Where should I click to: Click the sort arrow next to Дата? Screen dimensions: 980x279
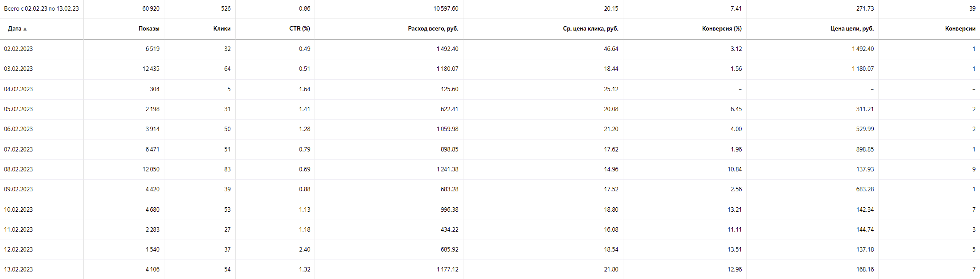coord(25,29)
